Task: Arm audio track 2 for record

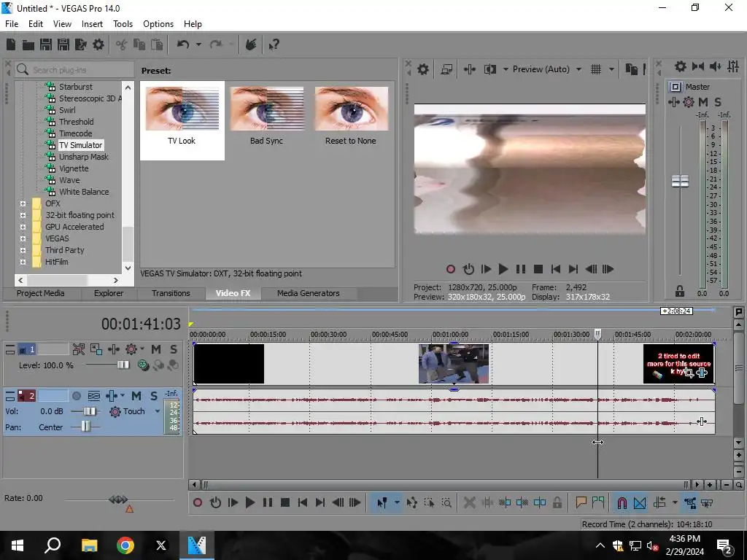Action: pos(76,396)
